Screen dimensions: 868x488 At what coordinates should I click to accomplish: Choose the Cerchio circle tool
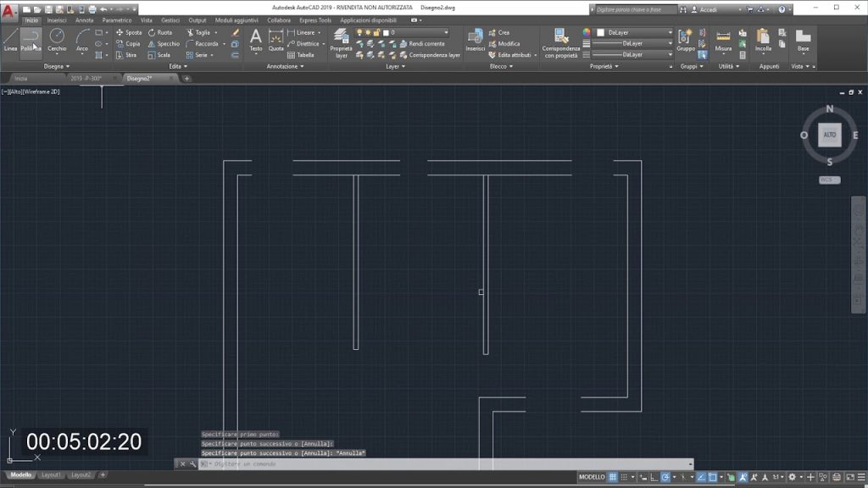(57, 41)
